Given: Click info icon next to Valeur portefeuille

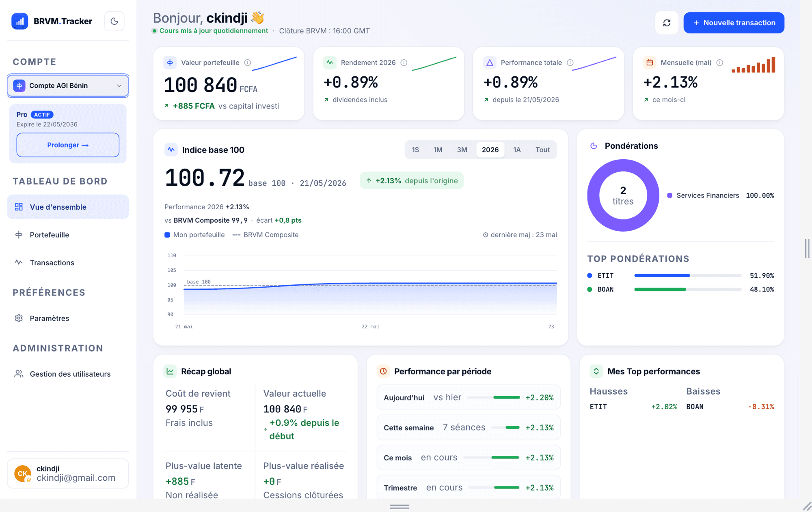Looking at the screenshot, I should 248,63.
